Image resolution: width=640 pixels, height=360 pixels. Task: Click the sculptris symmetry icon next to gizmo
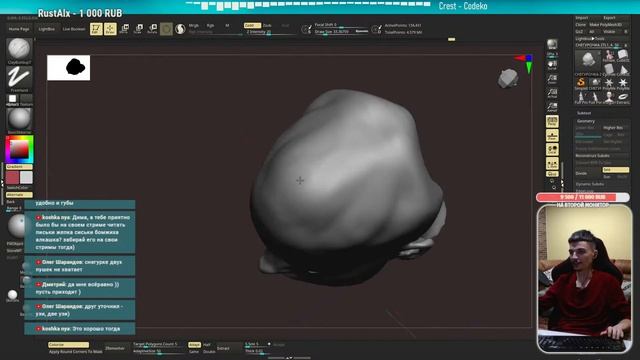click(x=180, y=29)
